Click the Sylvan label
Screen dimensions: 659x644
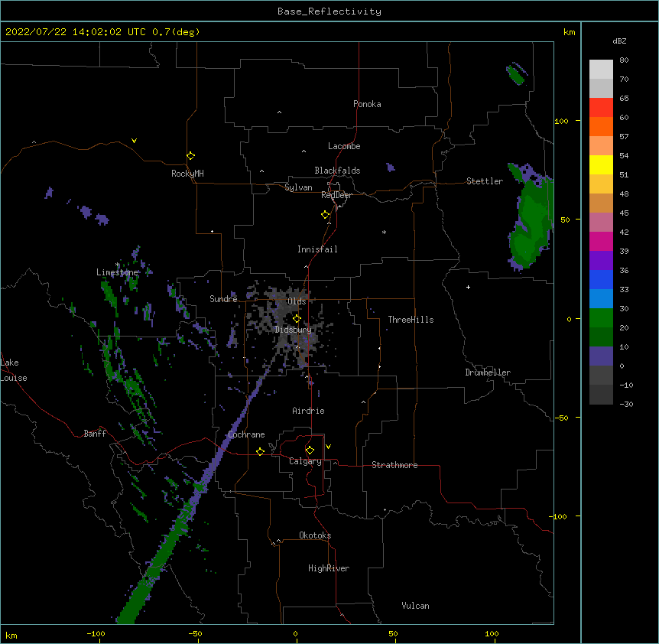[298, 187]
